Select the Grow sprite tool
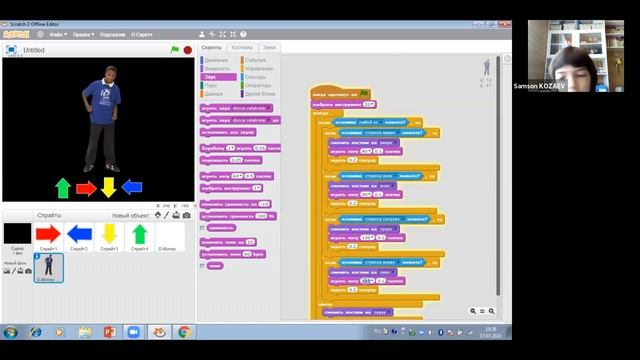Screen dimensions: 640x360 pyautogui.click(x=222, y=34)
